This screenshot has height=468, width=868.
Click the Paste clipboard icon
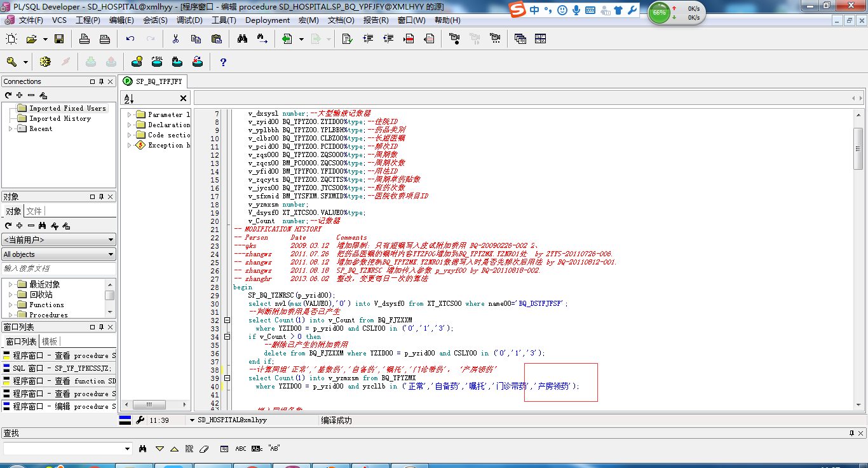[x=216, y=39]
